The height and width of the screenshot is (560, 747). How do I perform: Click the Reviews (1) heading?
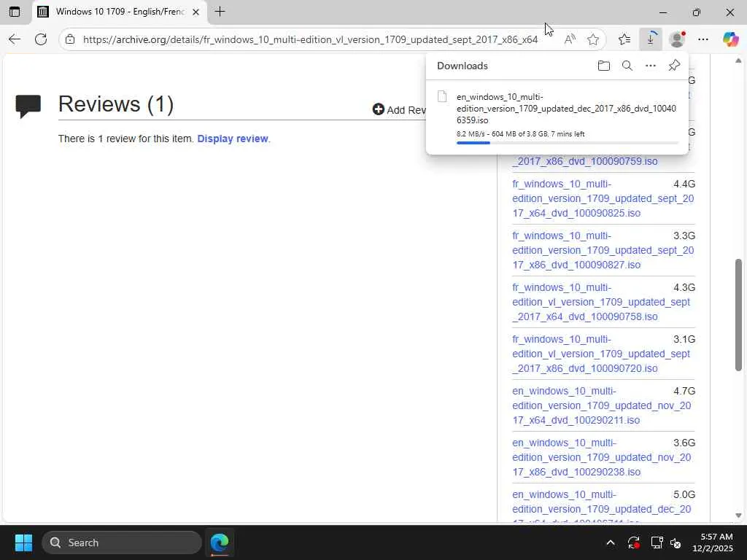point(116,104)
